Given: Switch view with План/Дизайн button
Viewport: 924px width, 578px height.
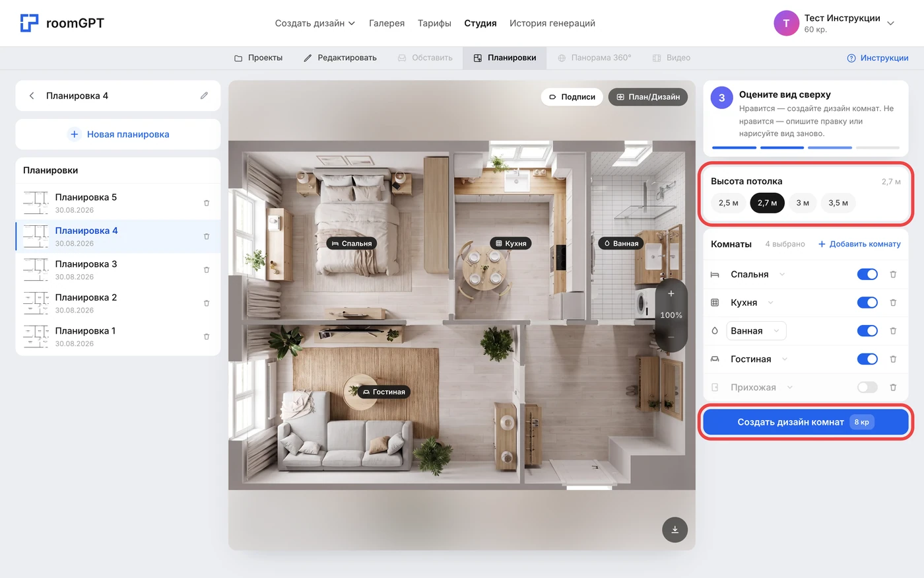Looking at the screenshot, I should click(x=648, y=97).
